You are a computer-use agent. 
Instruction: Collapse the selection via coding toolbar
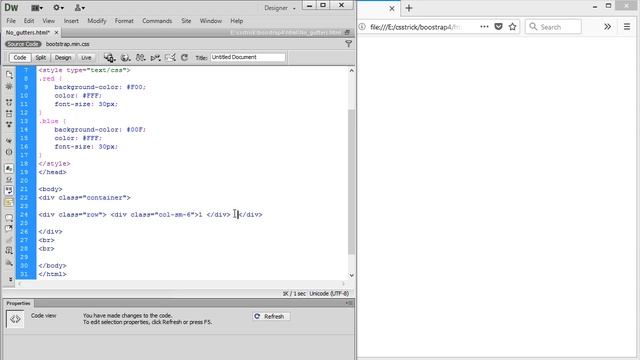9,113
